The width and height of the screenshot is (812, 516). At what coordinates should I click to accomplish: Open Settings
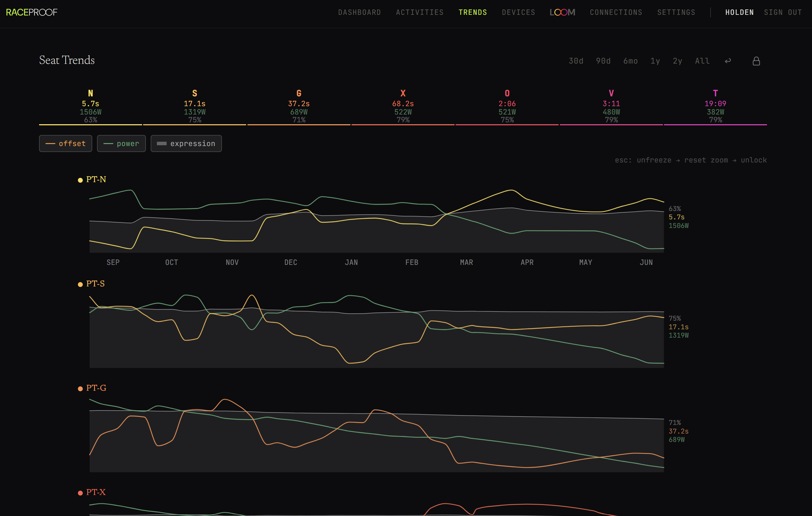point(676,12)
